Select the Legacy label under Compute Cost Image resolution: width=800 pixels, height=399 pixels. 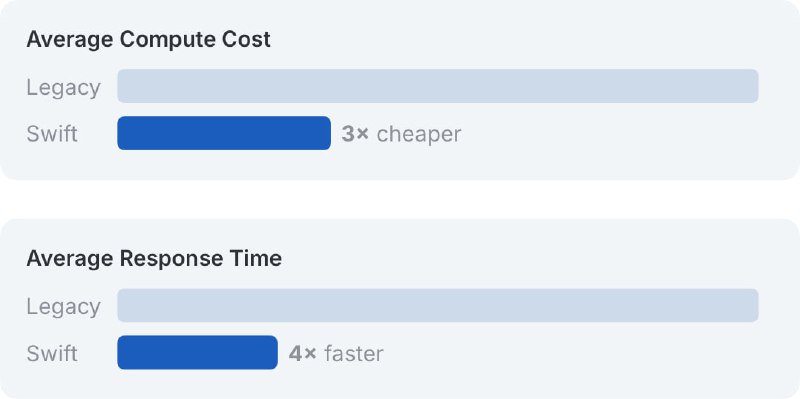click(63, 87)
